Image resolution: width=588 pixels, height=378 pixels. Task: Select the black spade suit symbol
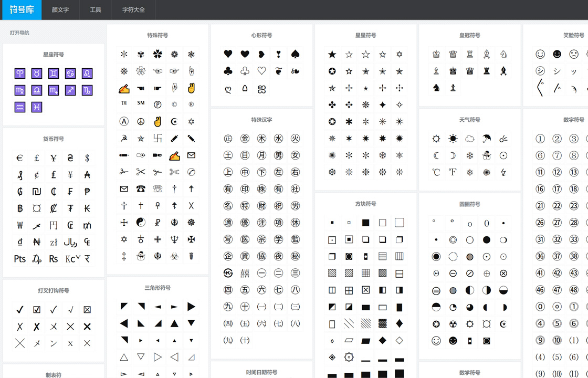coord(296,55)
